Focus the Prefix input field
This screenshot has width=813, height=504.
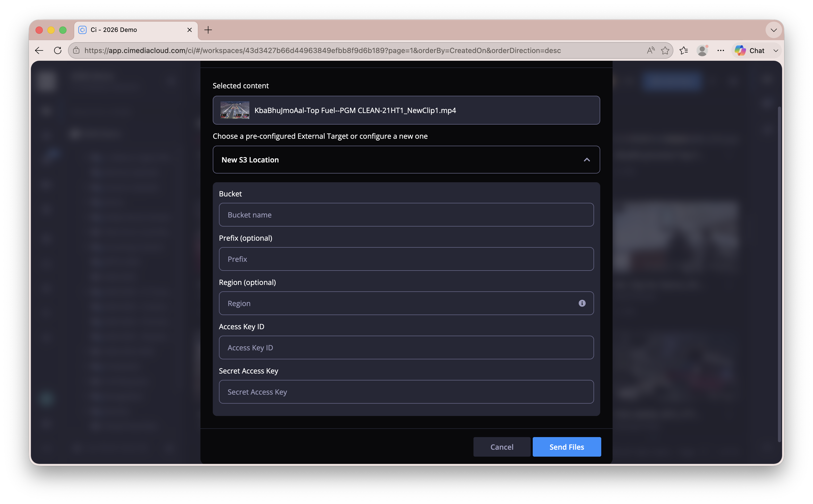pyautogui.click(x=406, y=259)
